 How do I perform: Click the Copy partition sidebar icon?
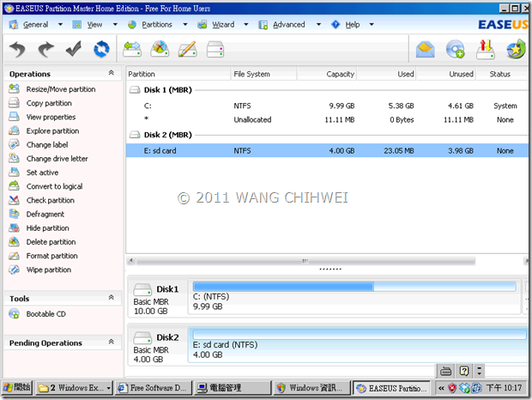tap(14, 103)
